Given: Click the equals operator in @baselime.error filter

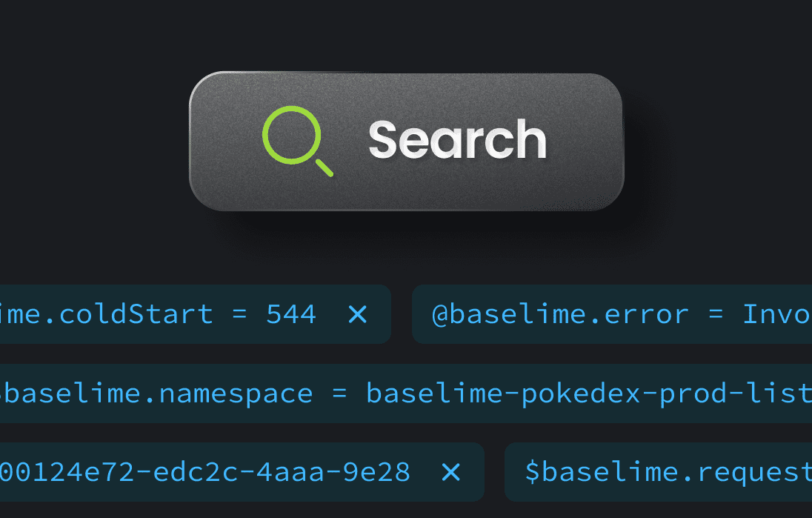Looking at the screenshot, I should (x=715, y=314).
